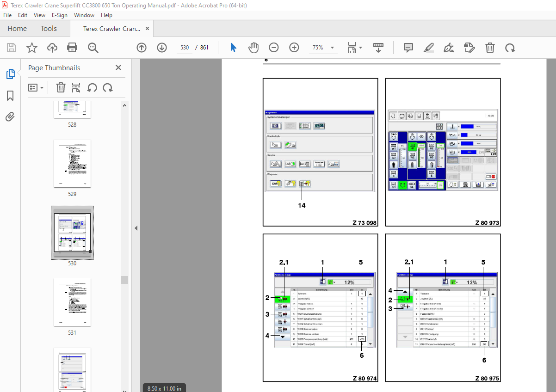The height and width of the screenshot is (392, 556).
Task: Click figure label Z 80 974
Action: (364, 378)
